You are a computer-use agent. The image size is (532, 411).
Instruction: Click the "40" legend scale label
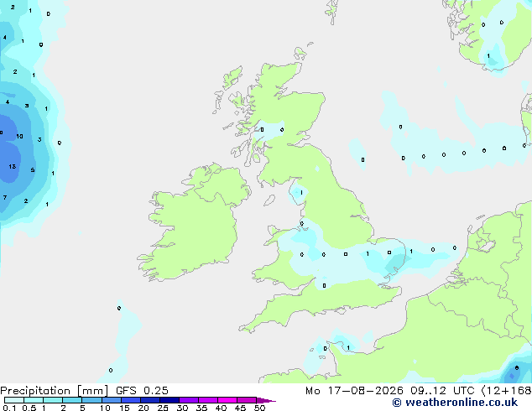221,408
